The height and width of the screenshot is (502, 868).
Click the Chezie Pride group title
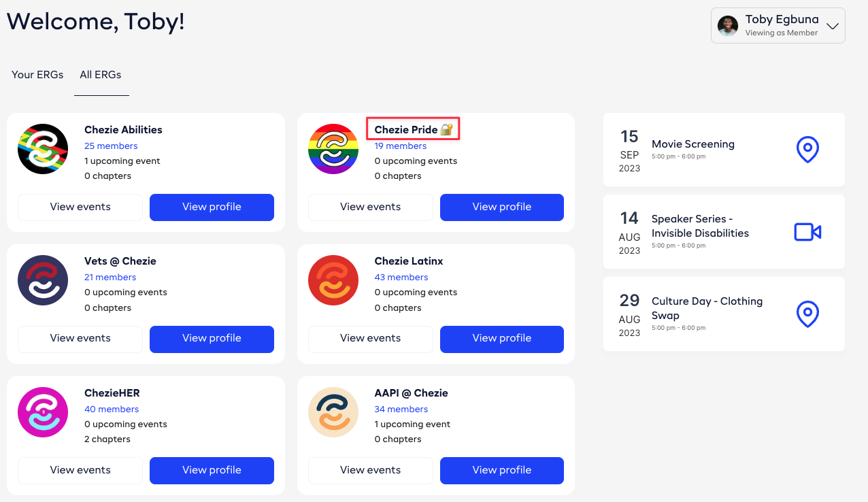pyautogui.click(x=406, y=130)
